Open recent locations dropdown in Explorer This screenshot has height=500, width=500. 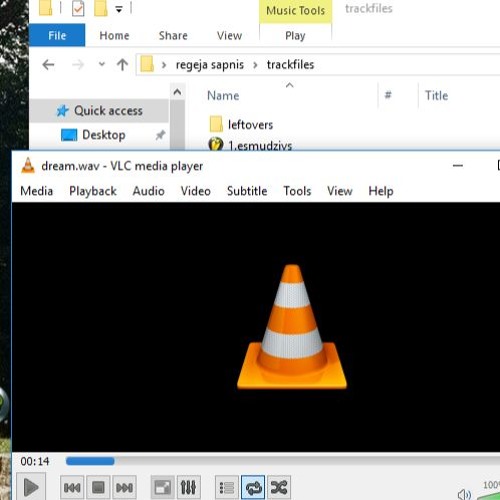point(102,64)
